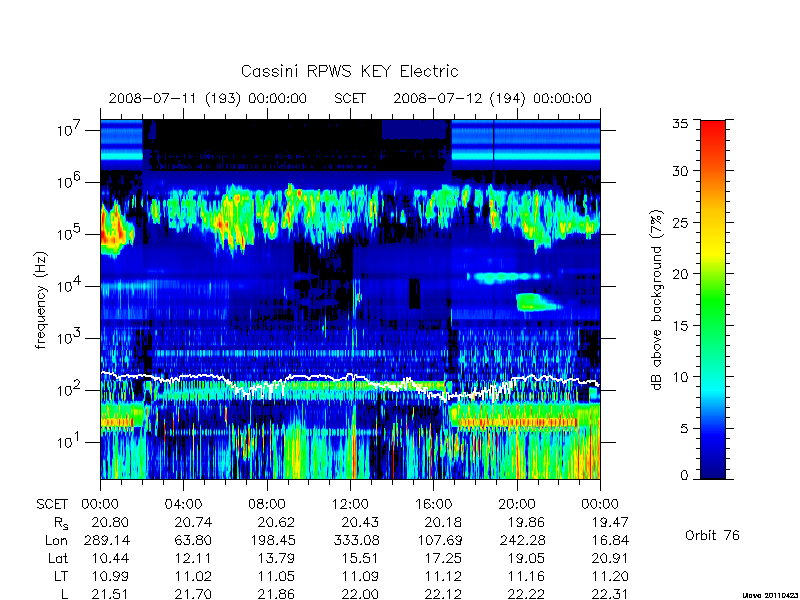Viewport: 800px width, 600px height.
Task: Select the 10^5 frequency tick label
Action: [x=71, y=233]
